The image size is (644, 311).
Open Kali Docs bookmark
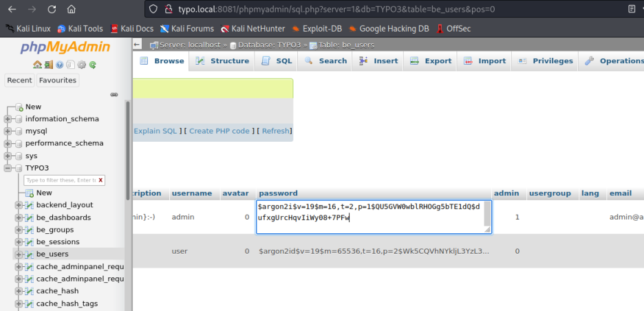tap(132, 28)
